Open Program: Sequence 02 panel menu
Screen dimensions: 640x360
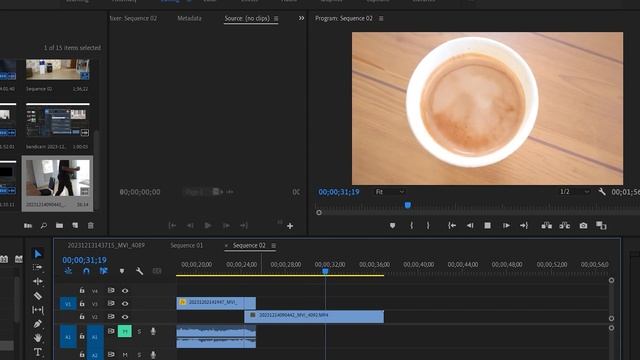[x=381, y=18]
